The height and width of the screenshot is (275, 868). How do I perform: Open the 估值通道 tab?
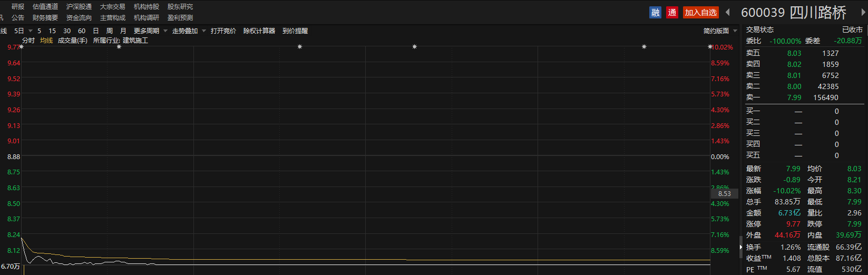[x=45, y=7]
